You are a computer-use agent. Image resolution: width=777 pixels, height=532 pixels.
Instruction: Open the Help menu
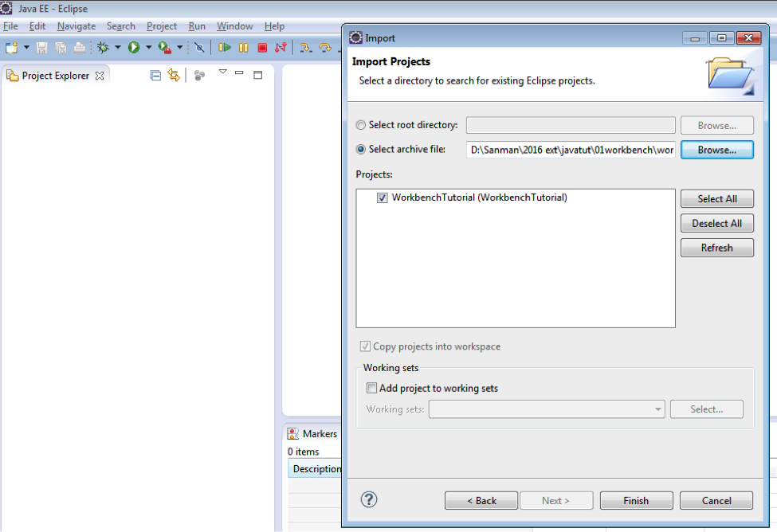click(274, 26)
